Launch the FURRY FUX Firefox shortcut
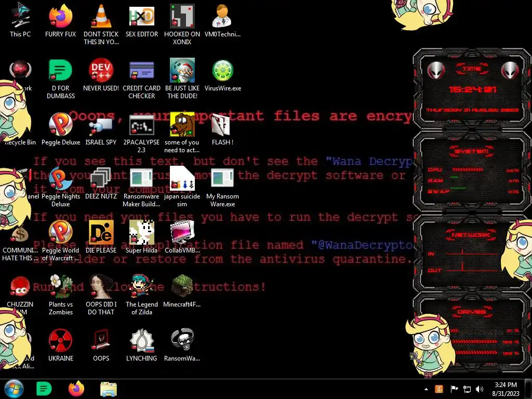 tap(60, 20)
